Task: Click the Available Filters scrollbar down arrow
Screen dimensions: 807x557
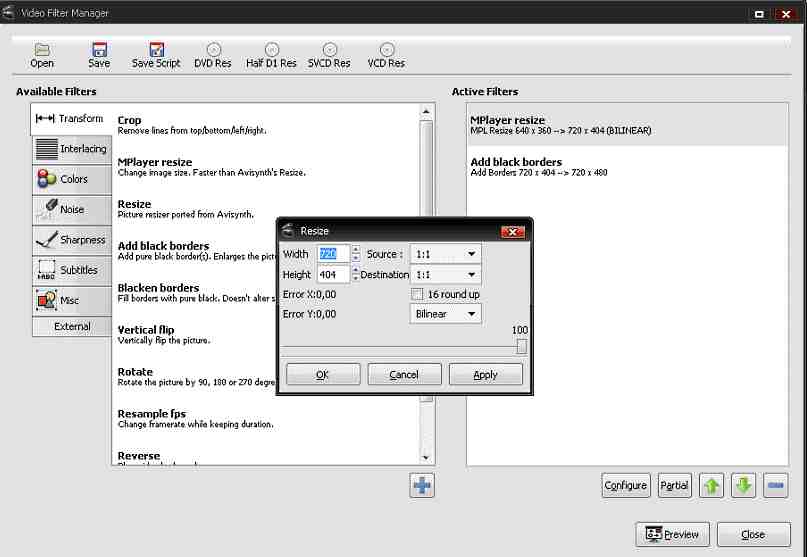Action: click(426, 458)
